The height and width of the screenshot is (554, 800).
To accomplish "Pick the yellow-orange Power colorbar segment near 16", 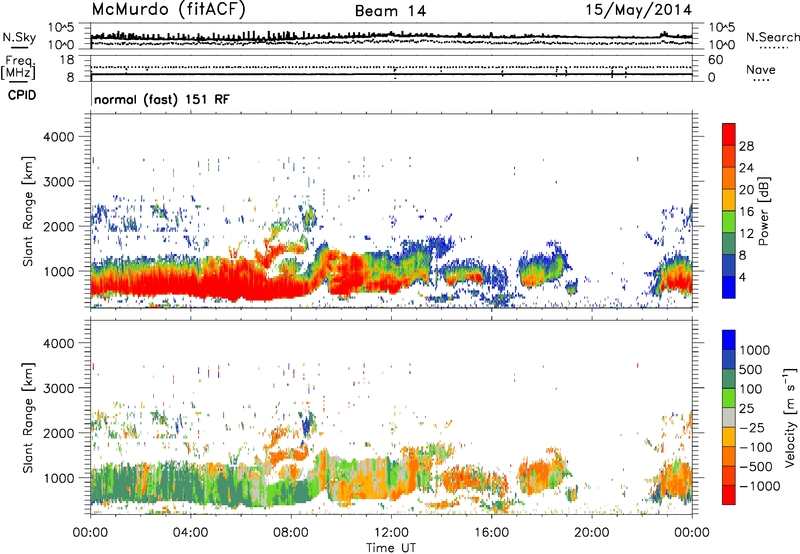I will tap(729, 199).
